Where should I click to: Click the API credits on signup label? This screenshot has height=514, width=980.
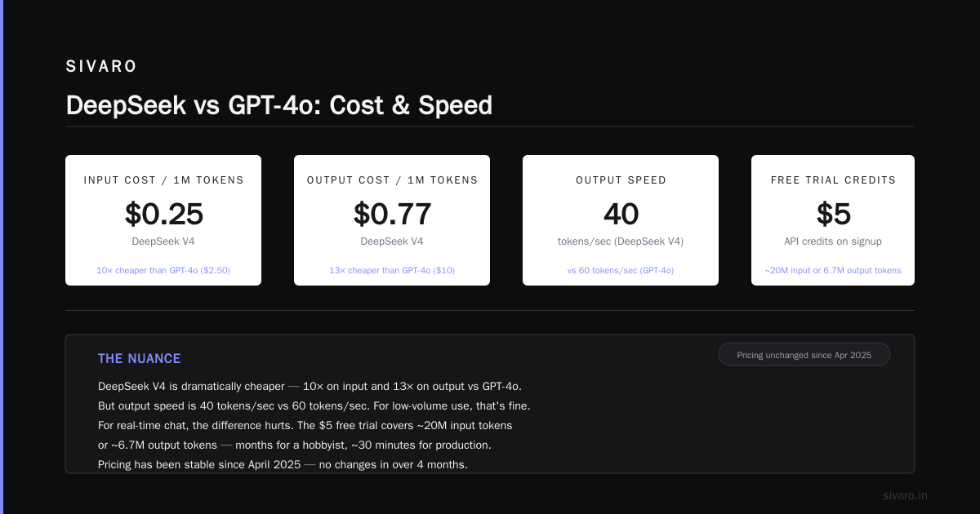833,241
